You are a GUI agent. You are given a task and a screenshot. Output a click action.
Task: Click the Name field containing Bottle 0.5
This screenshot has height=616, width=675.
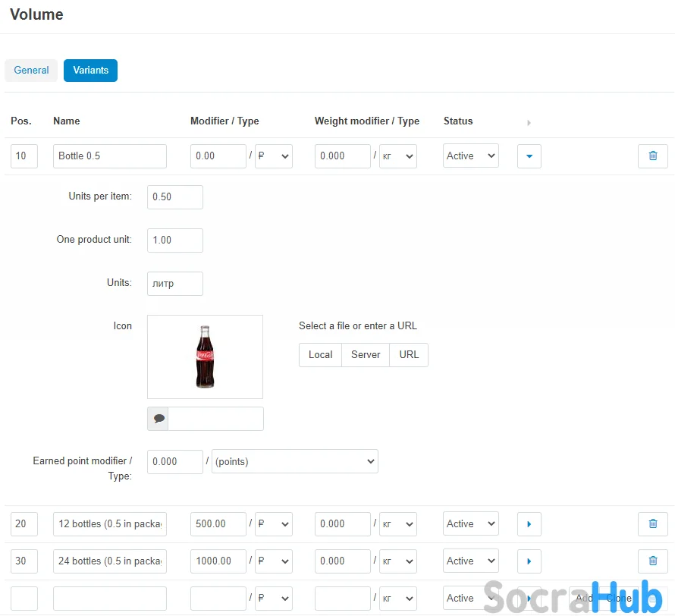pyautogui.click(x=110, y=156)
